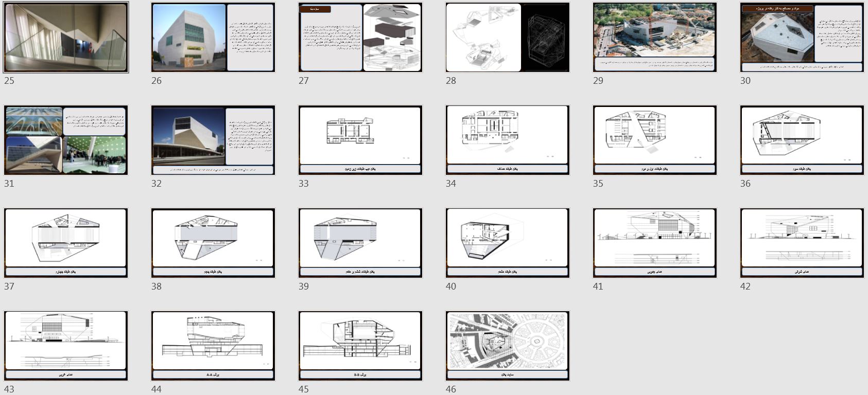Choose slide 45 section B-B drawing
Image resolution: width=868 pixels, height=395 pixels.
click(360, 346)
